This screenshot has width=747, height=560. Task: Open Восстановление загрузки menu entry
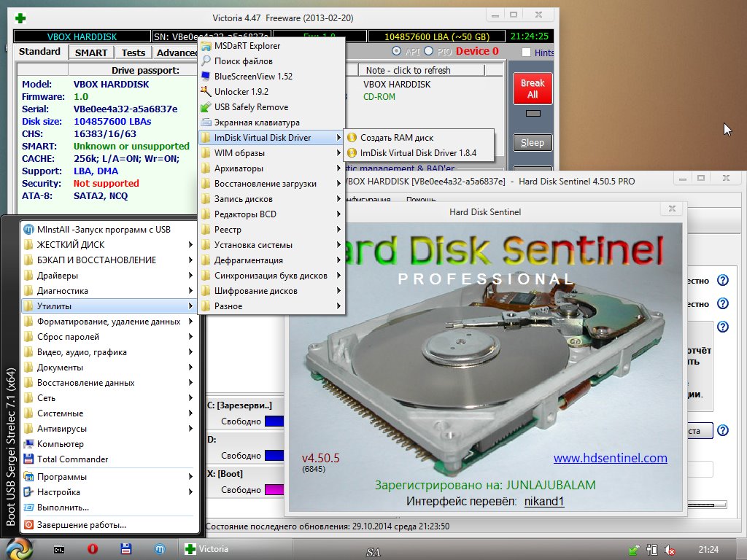click(x=271, y=184)
